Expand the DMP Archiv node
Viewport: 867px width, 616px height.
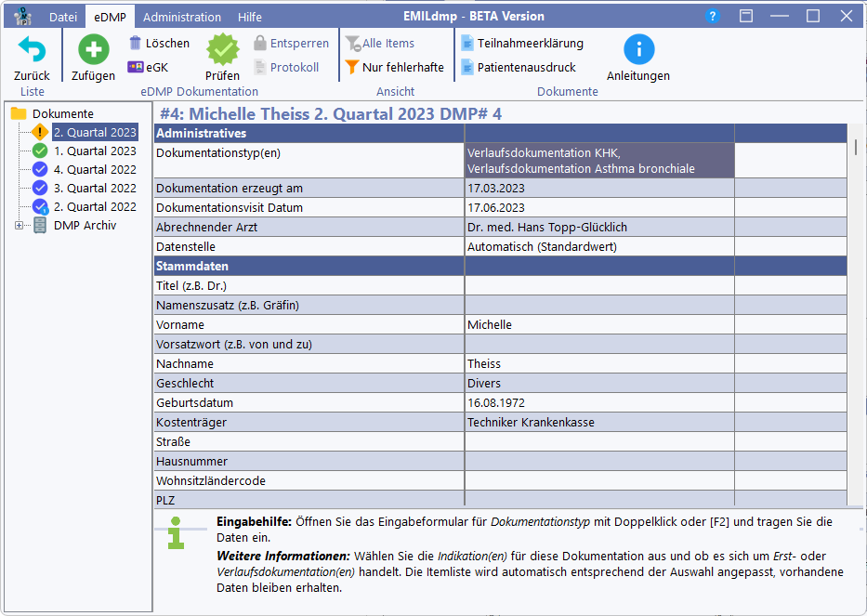pyautogui.click(x=20, y=225)
